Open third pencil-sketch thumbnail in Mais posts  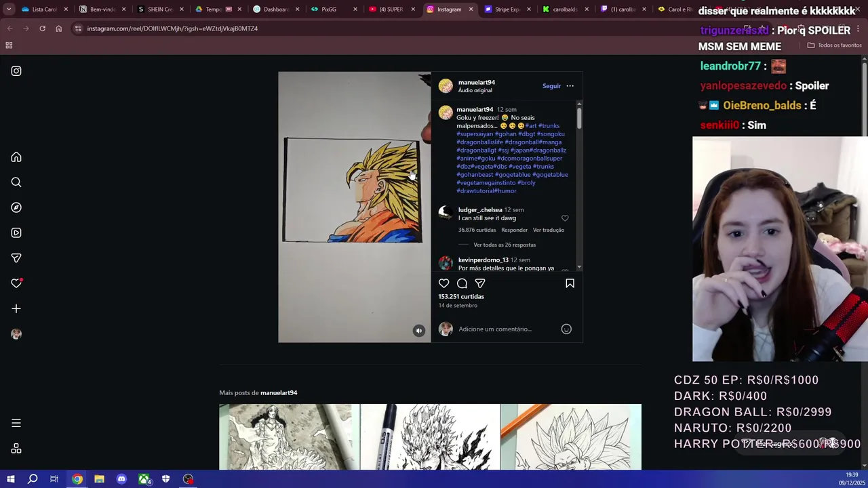click(x=571, y=436)
